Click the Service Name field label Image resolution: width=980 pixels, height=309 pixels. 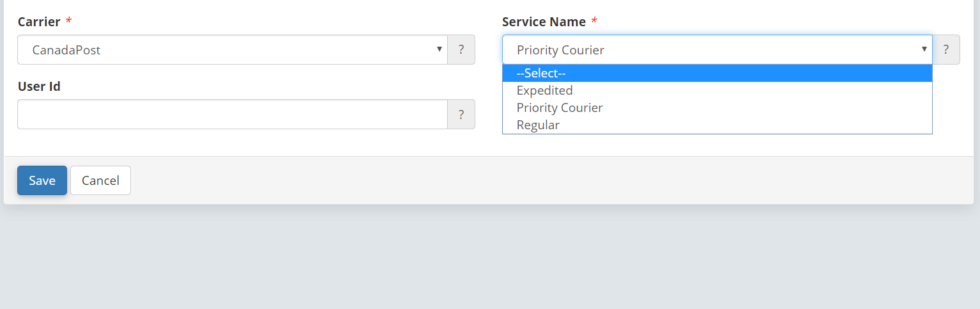(544, 22)
